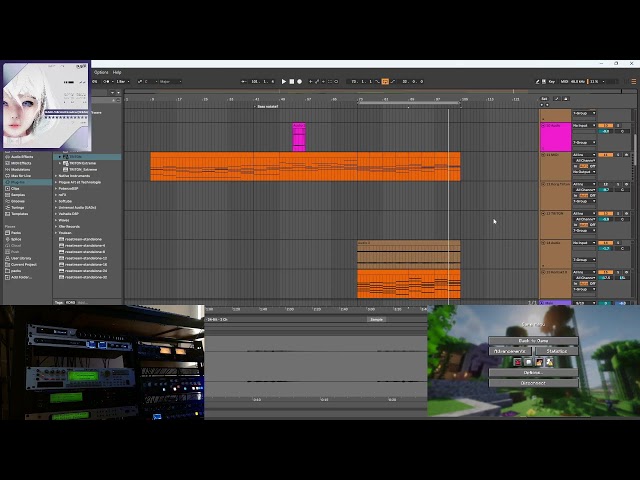Open the root note C dropdown
This screenshot has width=640, height=480.
(150, 82)
